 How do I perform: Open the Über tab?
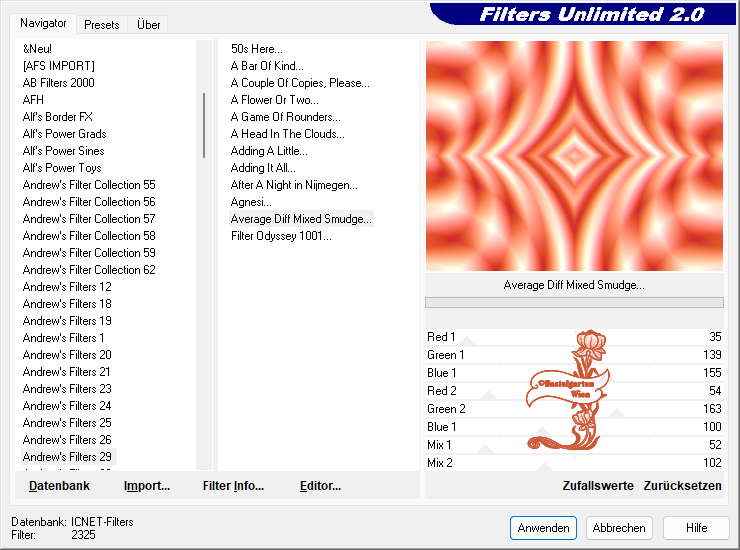(148, 25)
